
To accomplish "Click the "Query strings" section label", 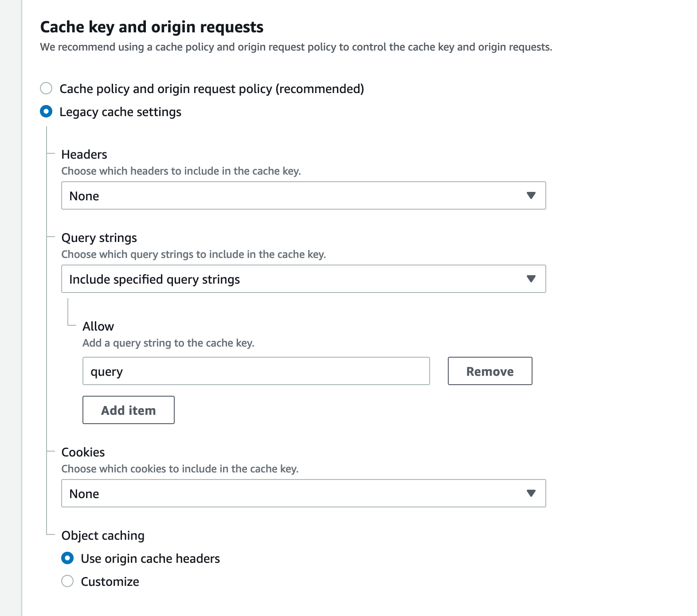I will pos(99,238).
